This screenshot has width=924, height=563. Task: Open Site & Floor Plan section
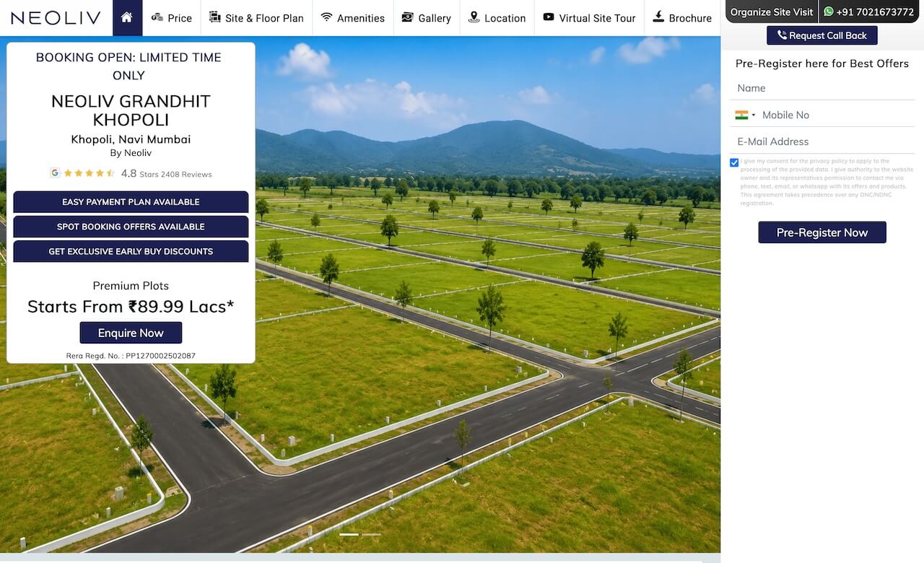pyautogui.click(x=256, y=18)
